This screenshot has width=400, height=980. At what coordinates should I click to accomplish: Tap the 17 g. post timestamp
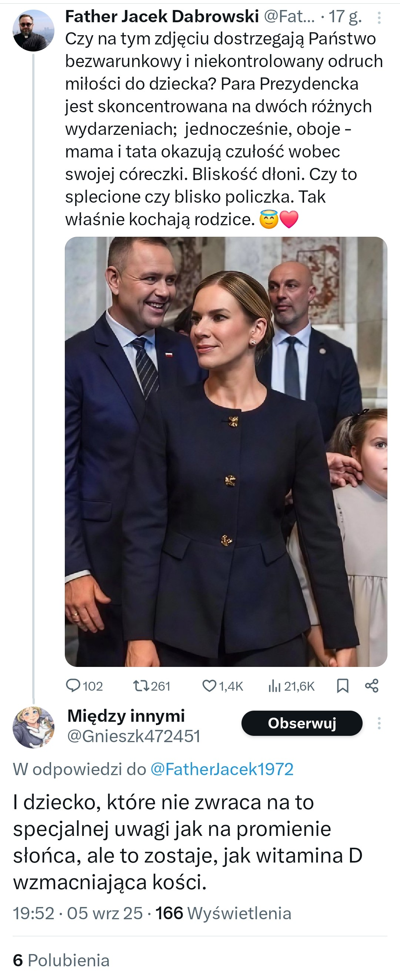click(345, 17)
